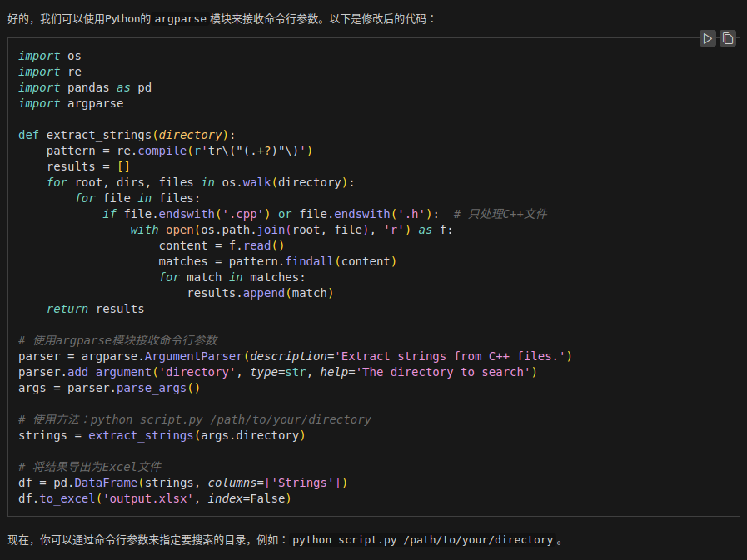Click 'for file in files:' line

137,198
